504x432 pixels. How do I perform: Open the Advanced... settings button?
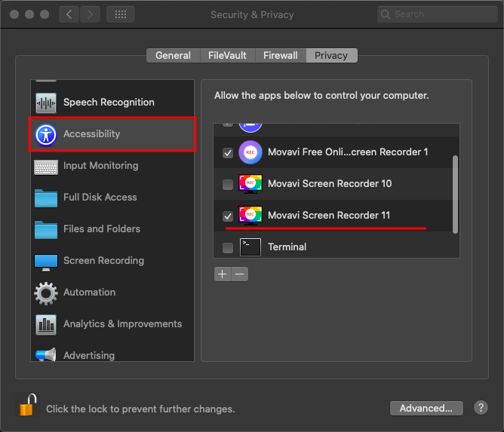(426, 408)
